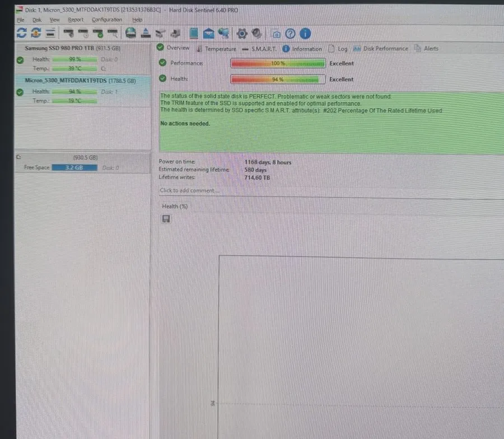This screenshot has width=504, height=439.
Task: Open the Help menu
Action: (x=137, y=20)
